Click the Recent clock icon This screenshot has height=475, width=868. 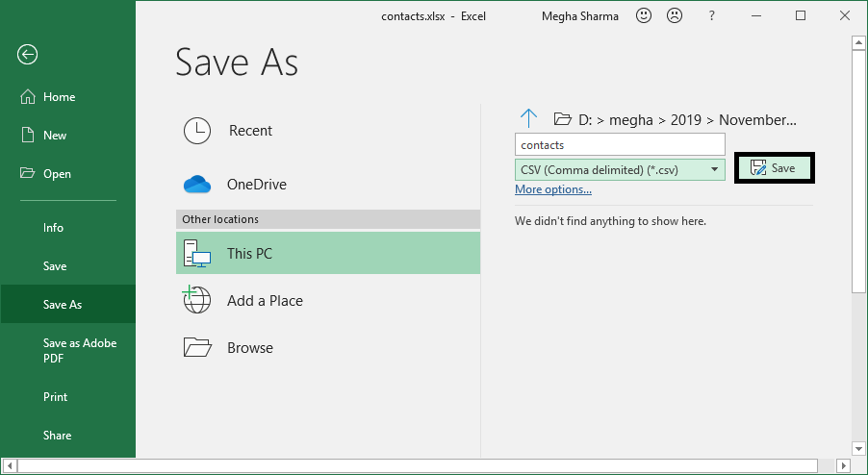(x=197, y=131)
